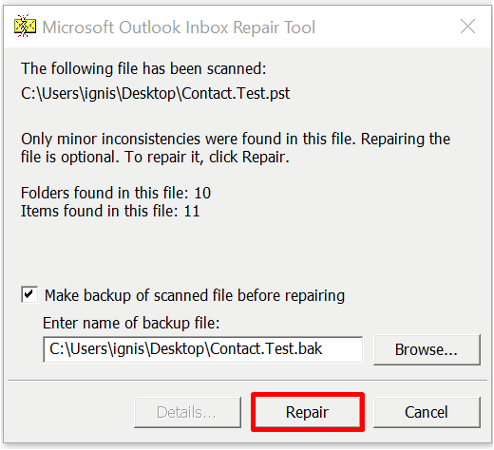Open the Browse... file picker
This screenshot has height=450, width=494.
coord(427,350)
